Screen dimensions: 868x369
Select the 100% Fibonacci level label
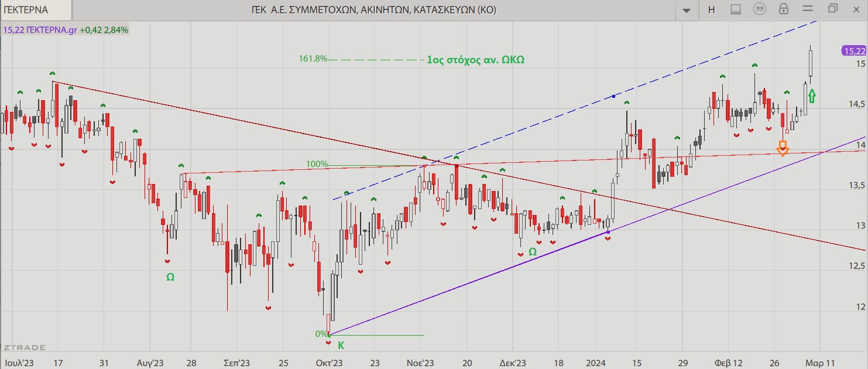click(317, 164)
